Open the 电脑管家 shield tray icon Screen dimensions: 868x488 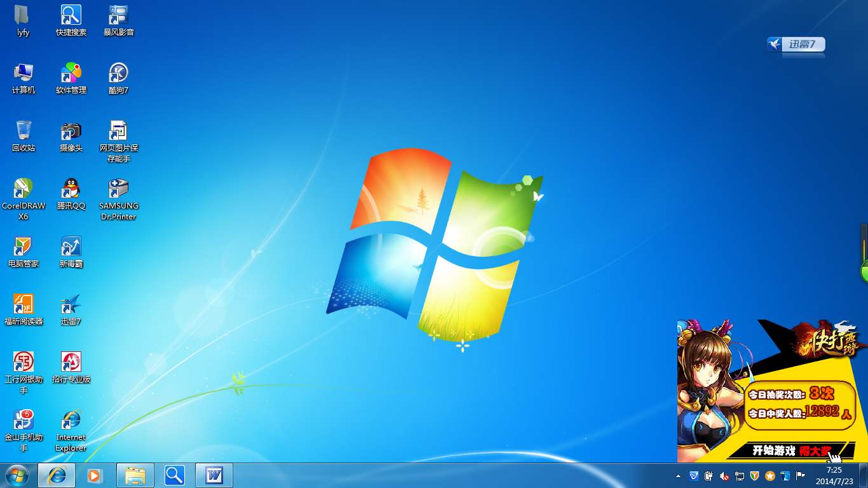point(755,475)
